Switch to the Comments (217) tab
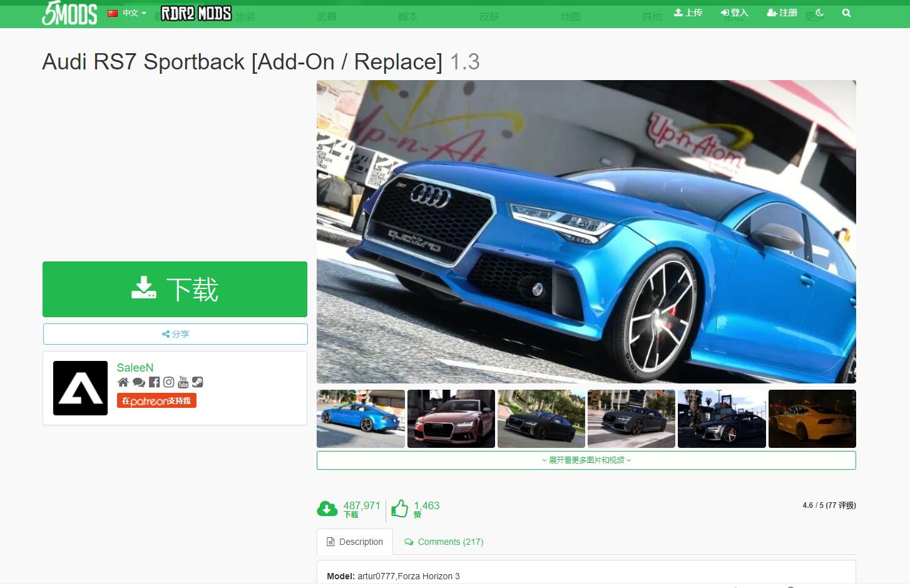 [x=444, y=542]
